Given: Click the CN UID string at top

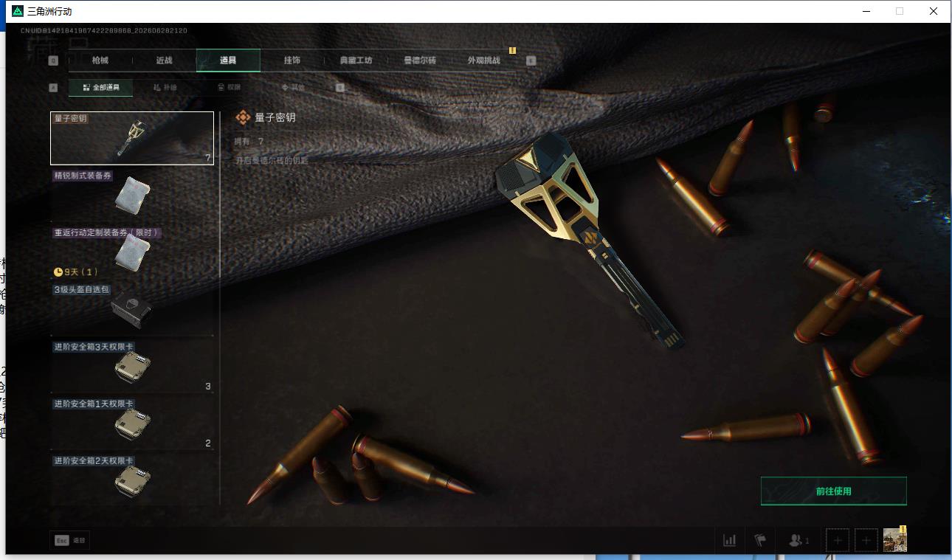Looking at the screenshot, I should tap(103, 31).
